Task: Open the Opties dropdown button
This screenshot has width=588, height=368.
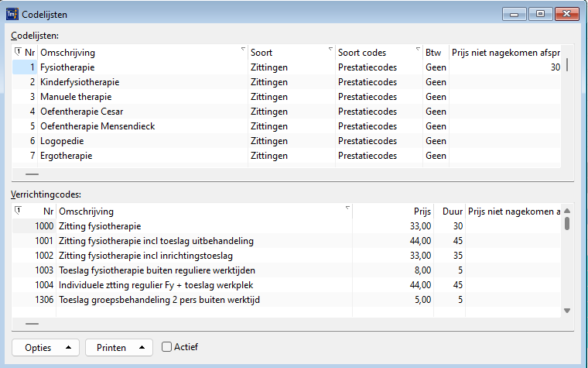Action: [46, 347]
